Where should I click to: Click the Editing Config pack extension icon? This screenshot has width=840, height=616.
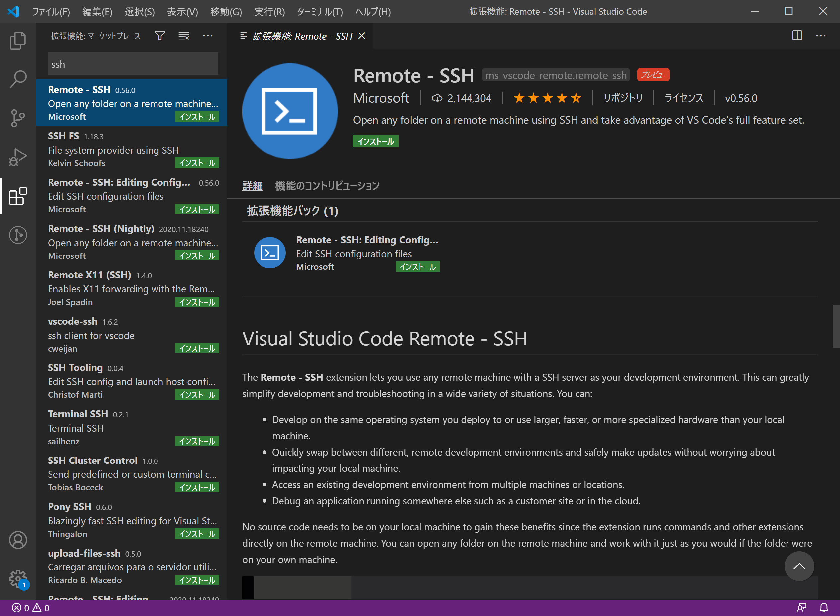click(270, 253)
